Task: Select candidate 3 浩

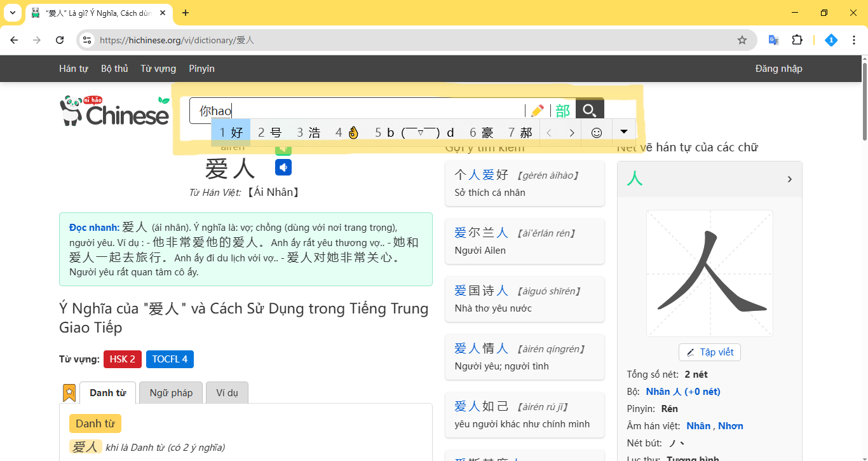Action: tap(309, 132)
